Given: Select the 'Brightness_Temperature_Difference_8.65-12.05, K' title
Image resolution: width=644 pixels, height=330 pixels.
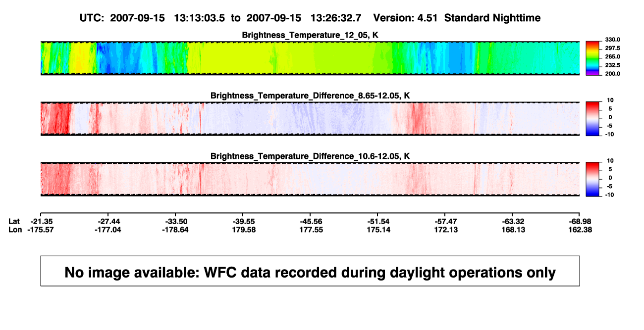Looking at the screenshot, I should (310, 95).
